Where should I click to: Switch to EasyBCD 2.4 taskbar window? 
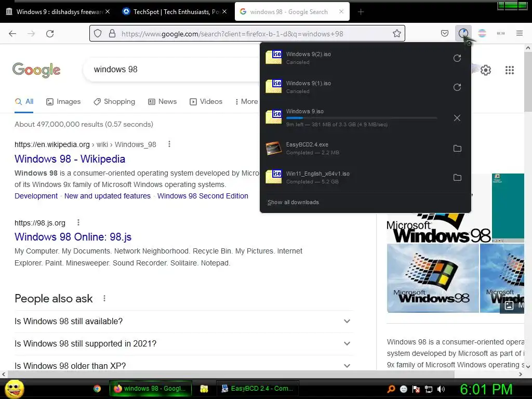258,389
